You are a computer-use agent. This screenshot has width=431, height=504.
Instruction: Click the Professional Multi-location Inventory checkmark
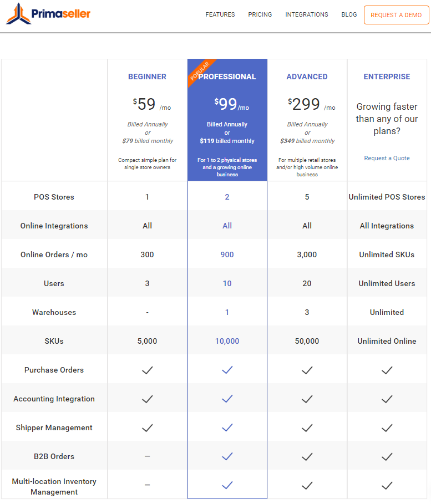coord(227,485)
